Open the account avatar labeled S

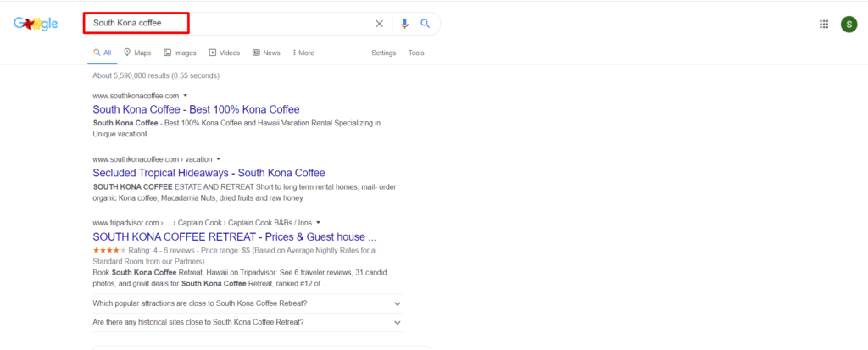click(x=849, y=24)
